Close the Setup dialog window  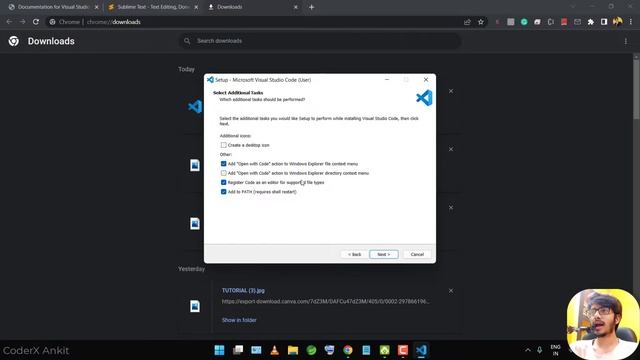tap(426, 80)
